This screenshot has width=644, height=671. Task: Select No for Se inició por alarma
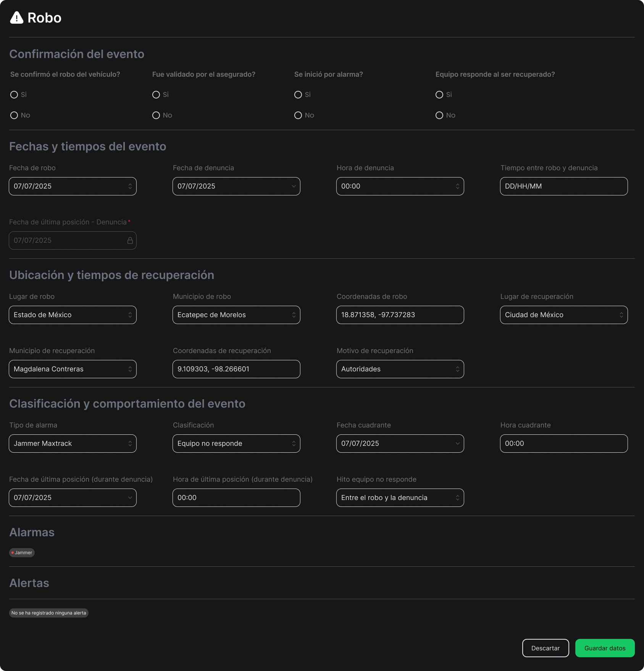pyautogui.click(x=298, y=115)
